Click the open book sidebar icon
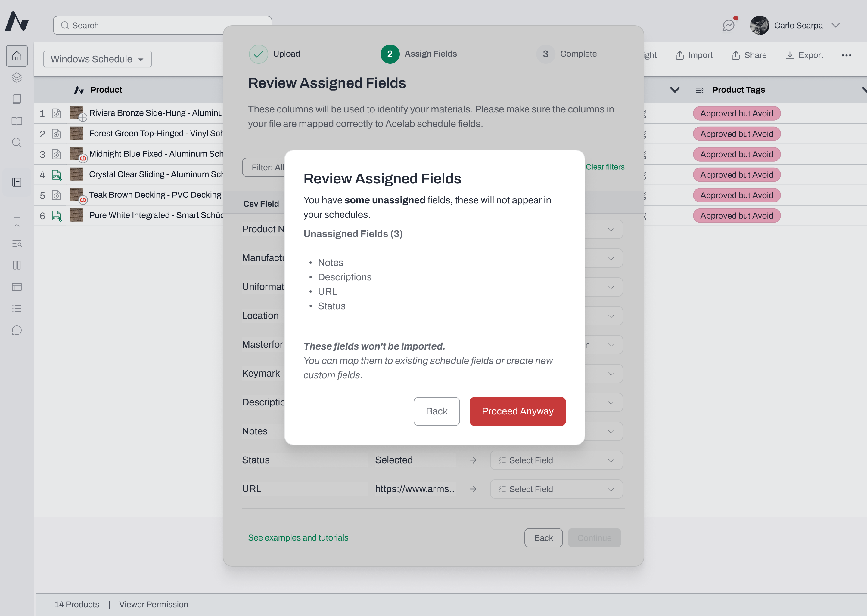The width and height of the screenshot is (867, 616). click(17, 121)
